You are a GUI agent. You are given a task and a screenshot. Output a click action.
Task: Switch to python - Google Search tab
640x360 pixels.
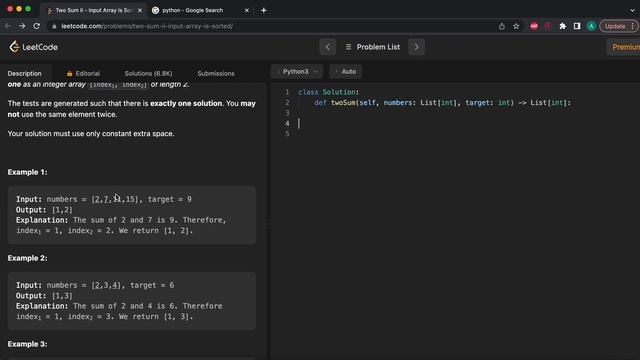coord(192,10)
